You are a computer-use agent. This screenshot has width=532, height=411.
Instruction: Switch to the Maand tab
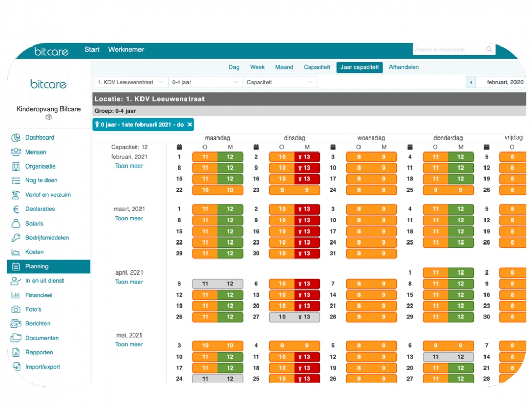tap(284, 67)
